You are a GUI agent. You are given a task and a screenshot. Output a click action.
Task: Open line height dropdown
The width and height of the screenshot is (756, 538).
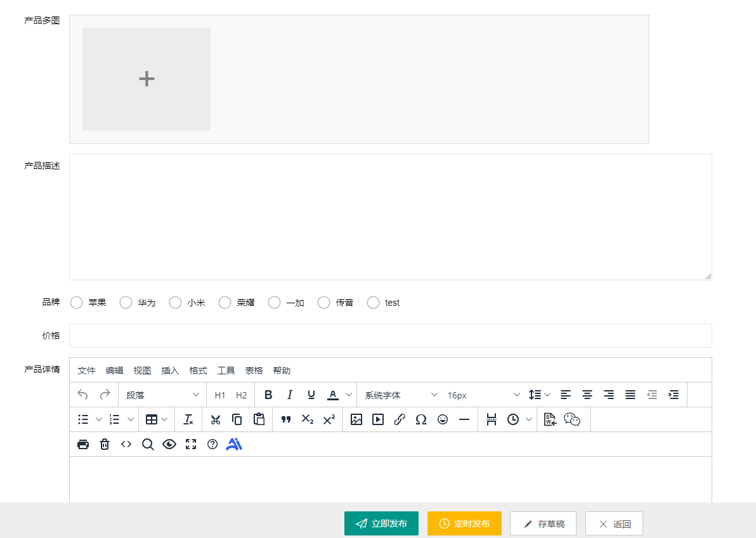(540, 395)
